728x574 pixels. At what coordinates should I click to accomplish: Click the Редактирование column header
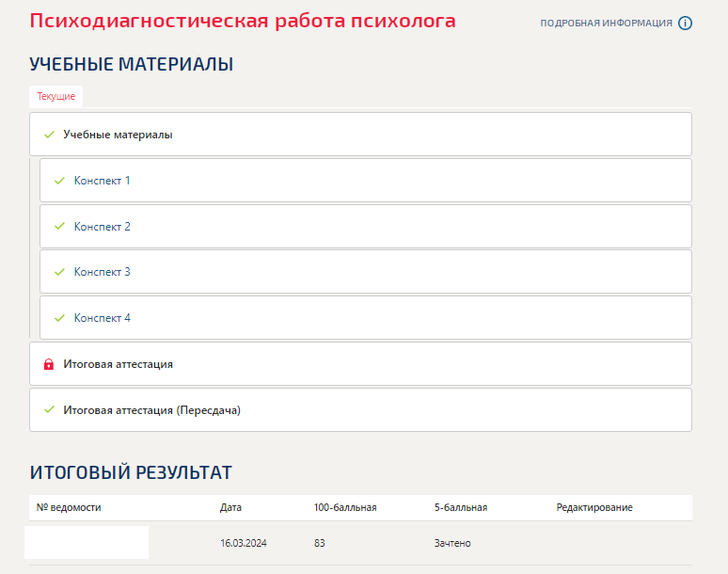(x=594, y=507)
